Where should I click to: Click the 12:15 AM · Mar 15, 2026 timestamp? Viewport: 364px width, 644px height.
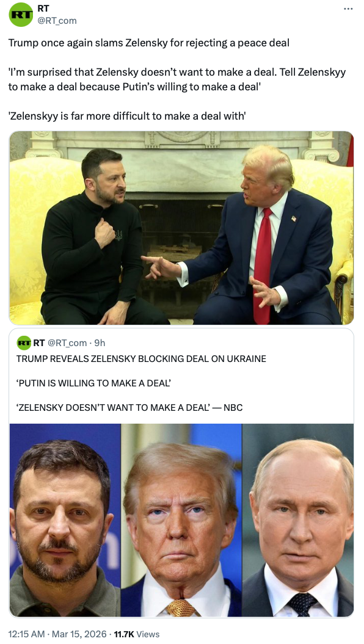[57, 634]
